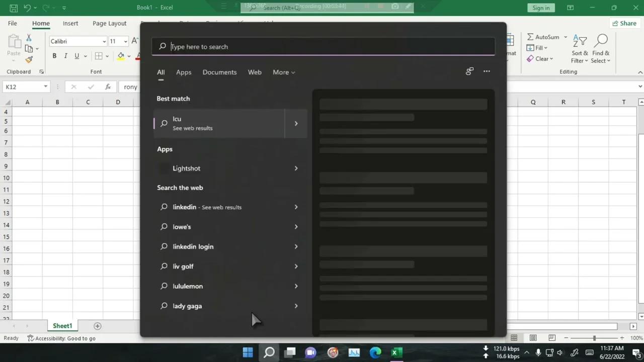The width and height of the screenshot is (644, 362).
Task: Click the Sign in button
Action: coord(540,8)
